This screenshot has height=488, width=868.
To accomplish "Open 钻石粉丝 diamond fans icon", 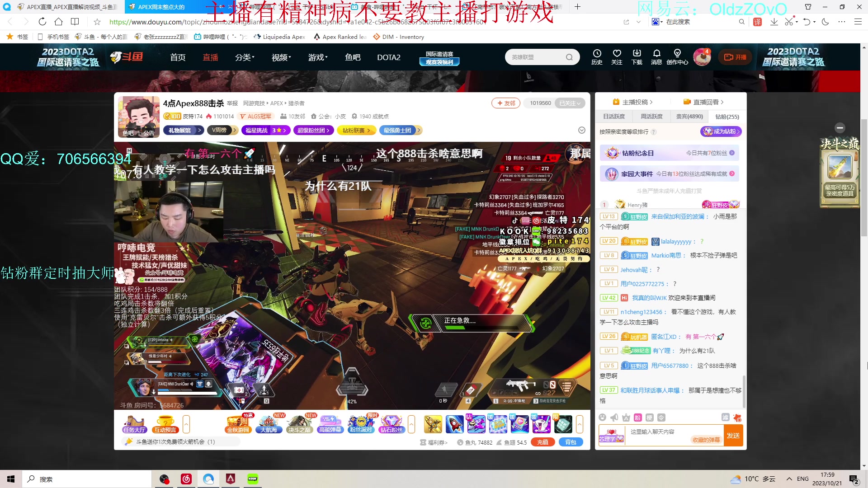I will coord(392,424).
